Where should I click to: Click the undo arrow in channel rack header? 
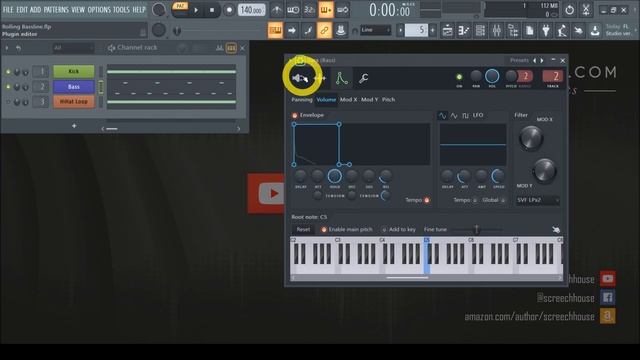pyautogui.click(x=18, y=48)
